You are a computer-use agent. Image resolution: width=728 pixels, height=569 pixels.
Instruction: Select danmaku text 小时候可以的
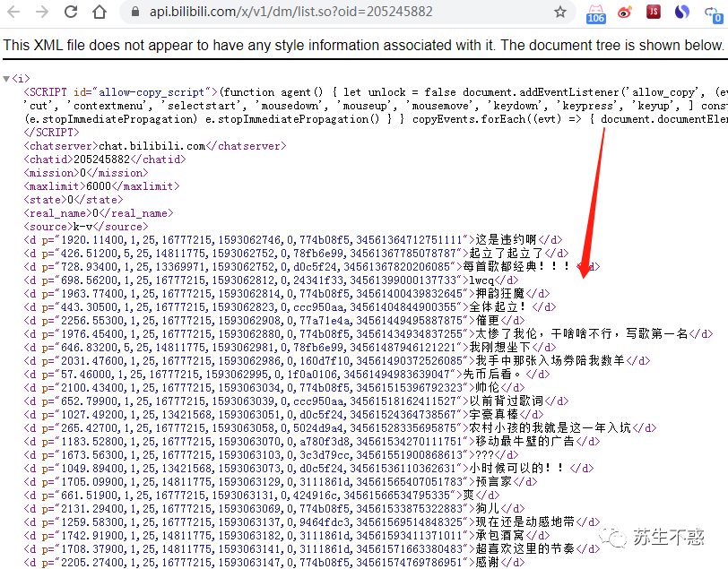point(506,469)
